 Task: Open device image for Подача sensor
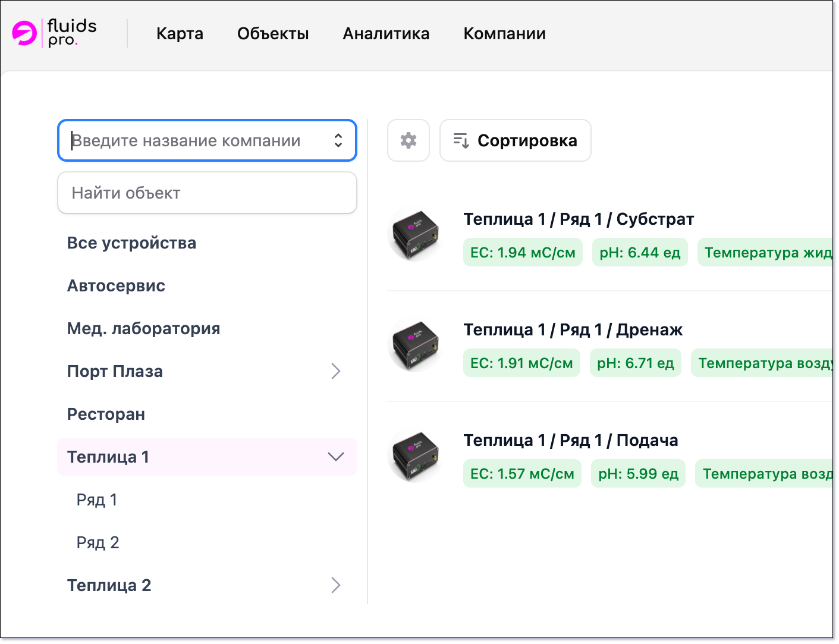pos(414,457)
